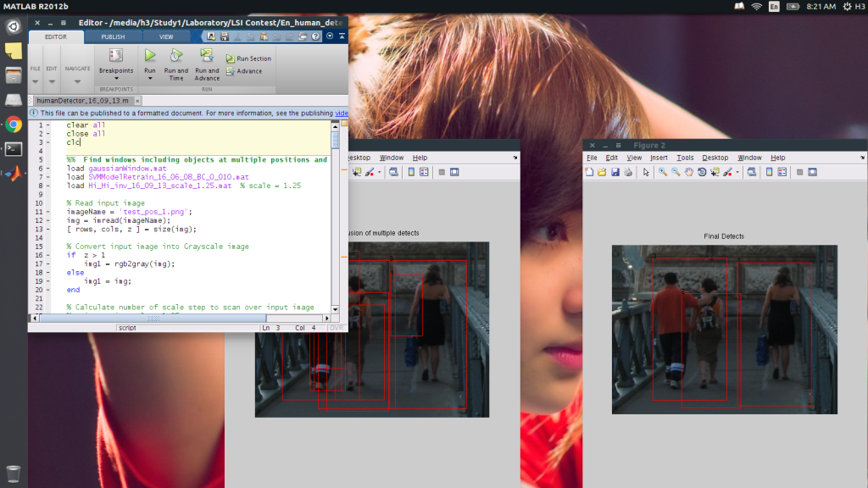The image size is (868, 488).
Task: Expand the EDIT section dropdown
Action: tap(52, 82)
